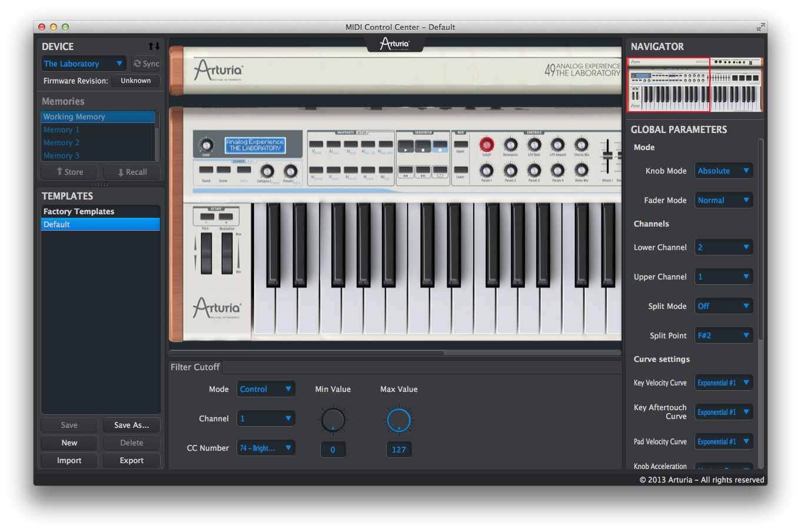Select the LFO Rate knob
Screen dimensions: 801x532
[x=535, y=145]
